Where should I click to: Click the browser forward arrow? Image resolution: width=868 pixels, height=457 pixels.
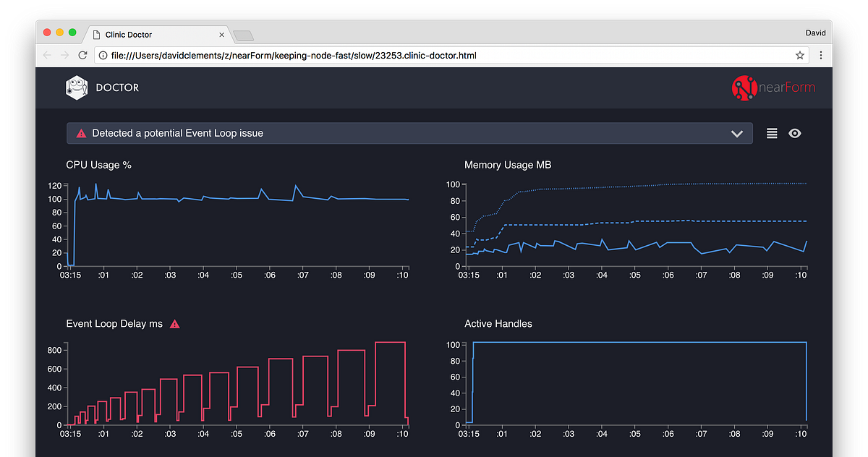point(64,54)
